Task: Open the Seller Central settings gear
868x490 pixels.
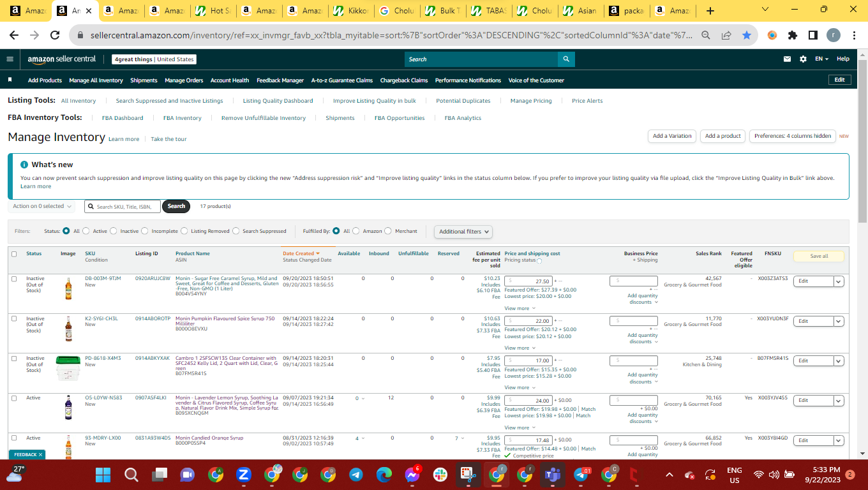Action: [803, 59]
